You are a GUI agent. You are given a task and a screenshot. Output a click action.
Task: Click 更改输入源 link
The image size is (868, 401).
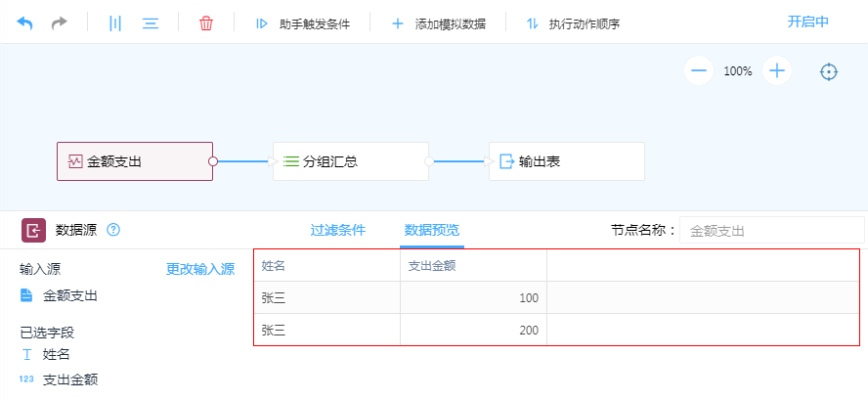coord(199,269)
